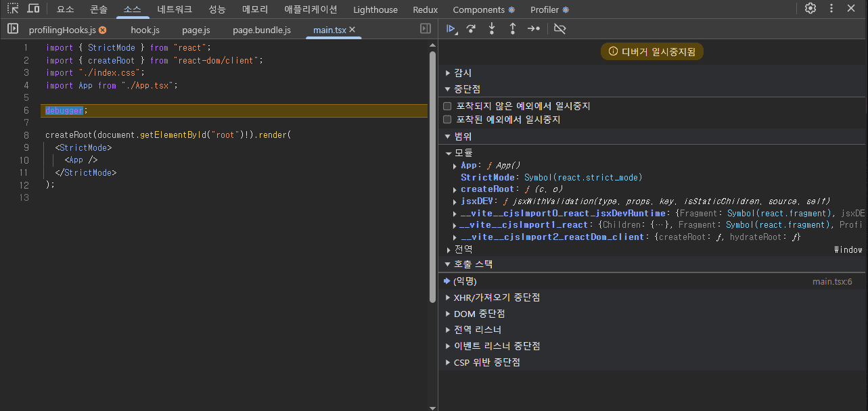This screenshot has height=411, width=868.
Task: Open DevTools settings gear
Action: [x=810, y=9]
